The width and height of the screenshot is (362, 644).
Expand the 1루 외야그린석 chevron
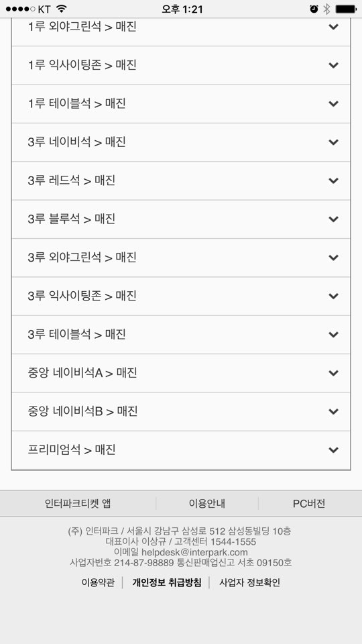(x=334, y=27)
